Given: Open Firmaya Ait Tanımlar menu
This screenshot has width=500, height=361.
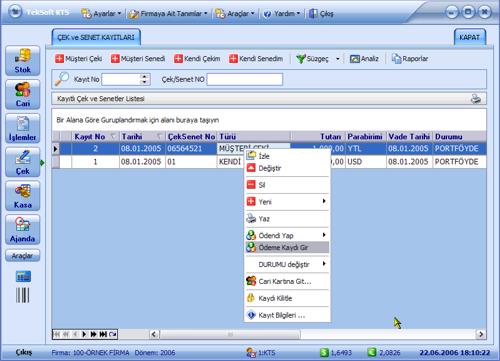Looking at the screenshot, I should click(168, 14).
